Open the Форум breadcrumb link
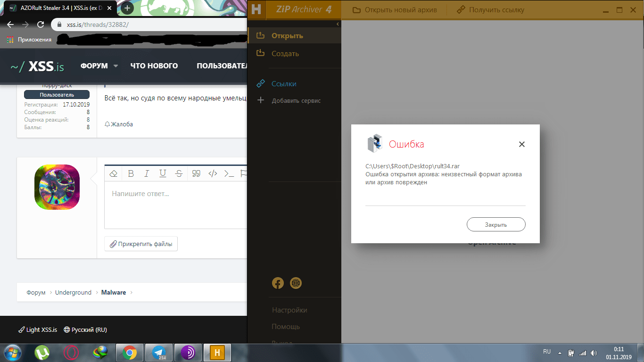This screenshot has width=644, height=362. (x=36, y=293)
